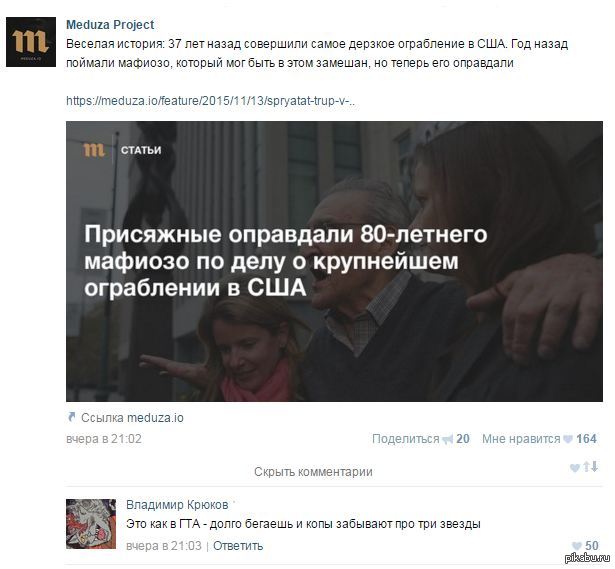The height and width of the screenshot is (569, 615).
Task: Open the meduza.io feature URL link
Action: pos(211,101)
